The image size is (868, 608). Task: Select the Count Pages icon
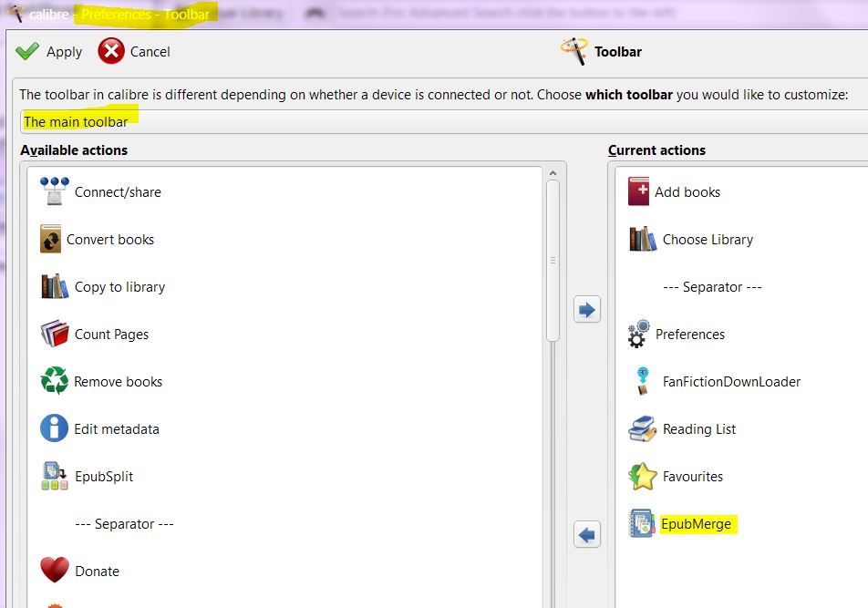(55, 334)
